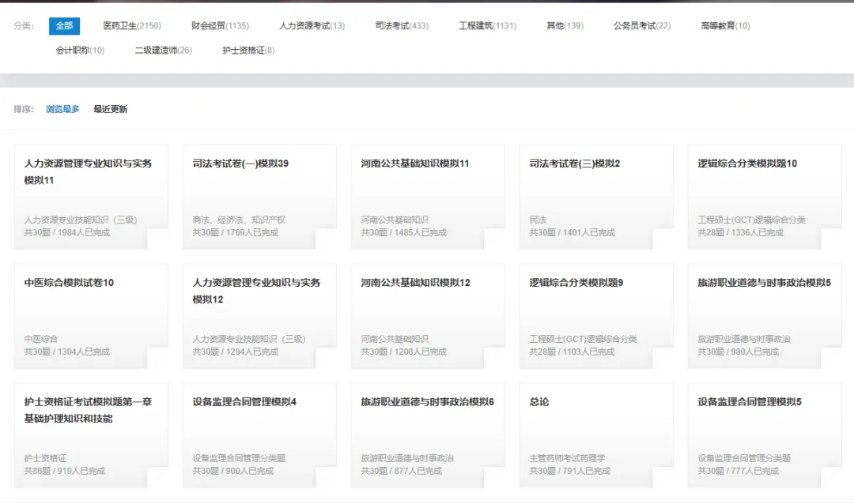854x504 pixels.
Task: Filter by 财会经贸 category
Action: click(220, 26)
